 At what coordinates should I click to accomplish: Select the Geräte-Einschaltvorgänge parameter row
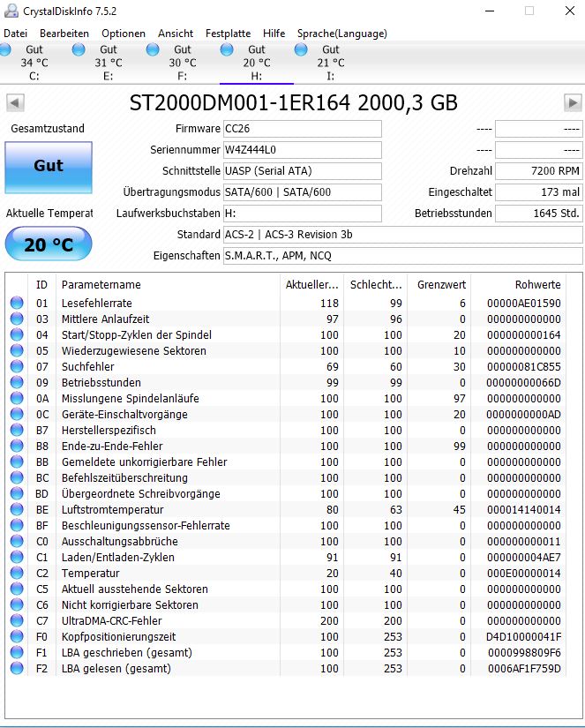[x=286, y=414]
